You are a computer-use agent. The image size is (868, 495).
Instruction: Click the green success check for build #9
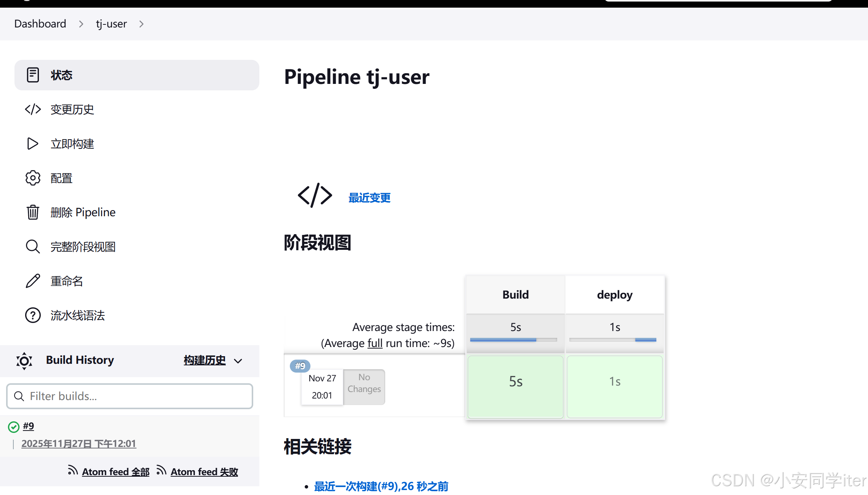coord(14,427)
